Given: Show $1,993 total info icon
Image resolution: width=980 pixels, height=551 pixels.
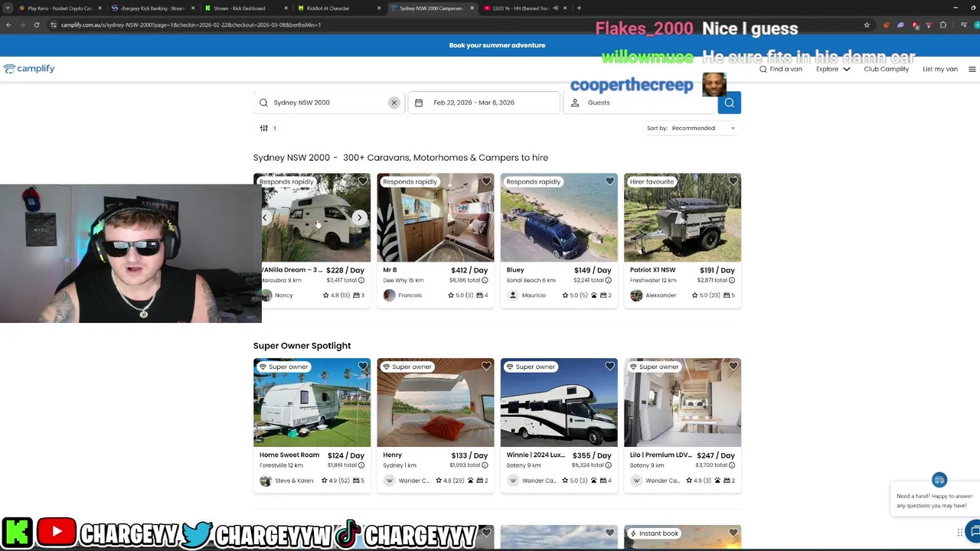Looking at the screenshot, I should coord(485,465).
